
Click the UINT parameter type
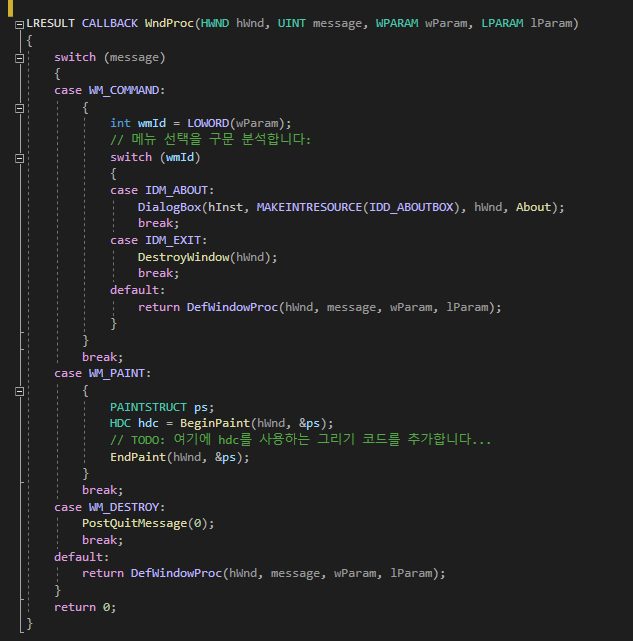292,23
